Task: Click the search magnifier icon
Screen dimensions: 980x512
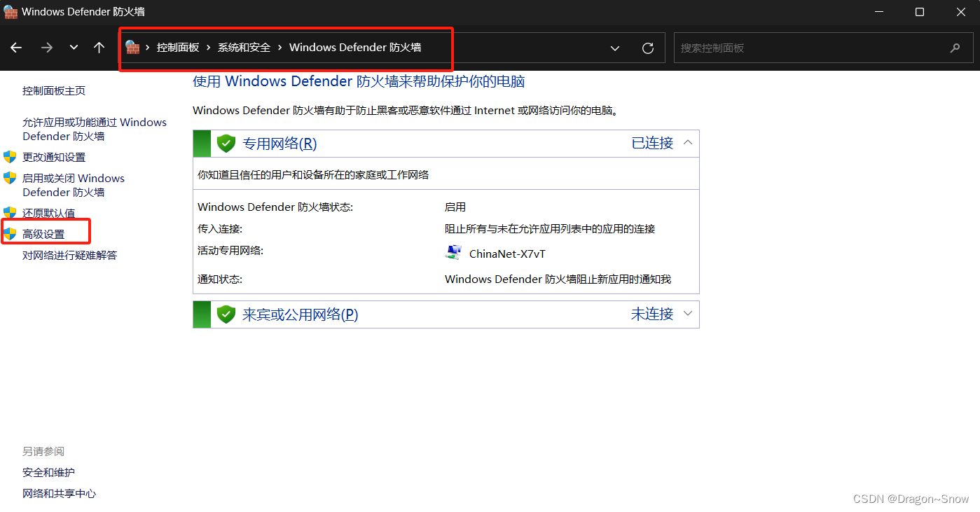Action: point(955,48)
